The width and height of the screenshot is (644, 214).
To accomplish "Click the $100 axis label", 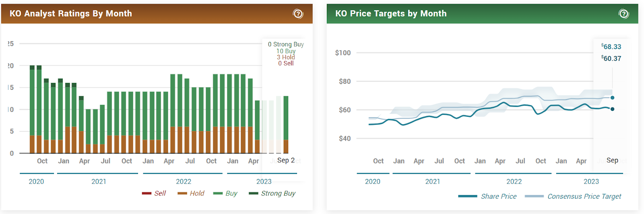I will pyautogui.click(x=343, y=53).
